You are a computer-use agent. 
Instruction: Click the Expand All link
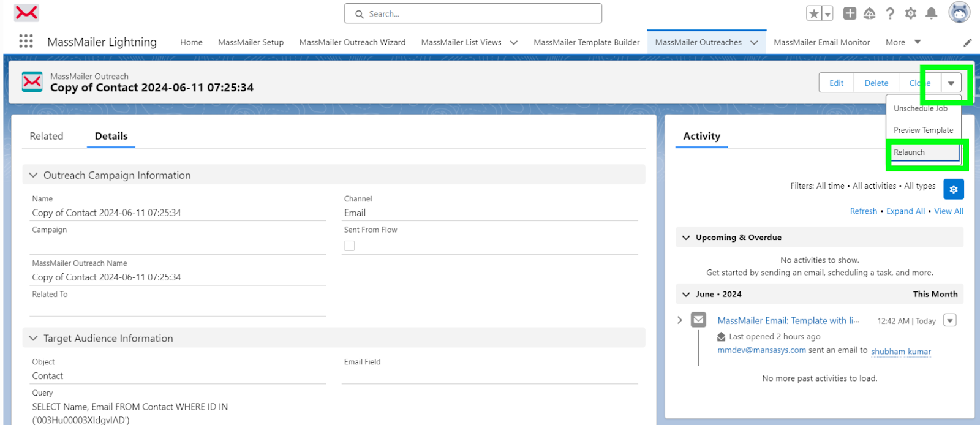point(905,211)
